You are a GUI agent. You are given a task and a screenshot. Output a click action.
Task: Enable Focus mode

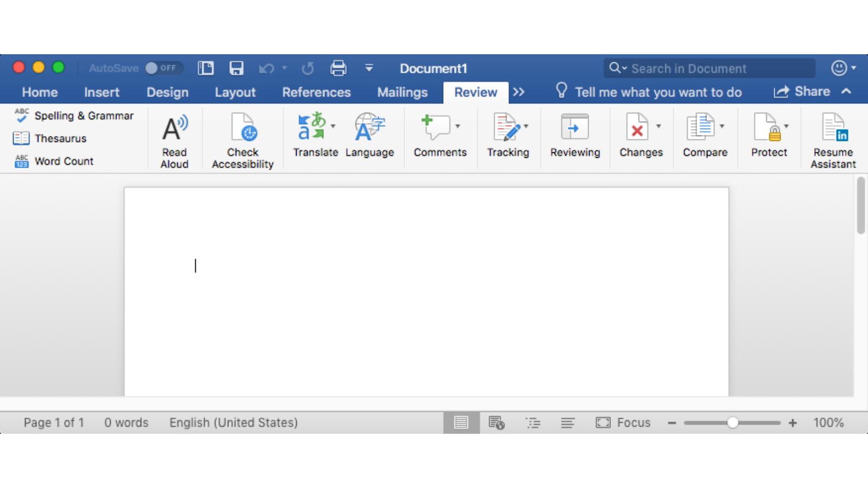pos(623,422)
